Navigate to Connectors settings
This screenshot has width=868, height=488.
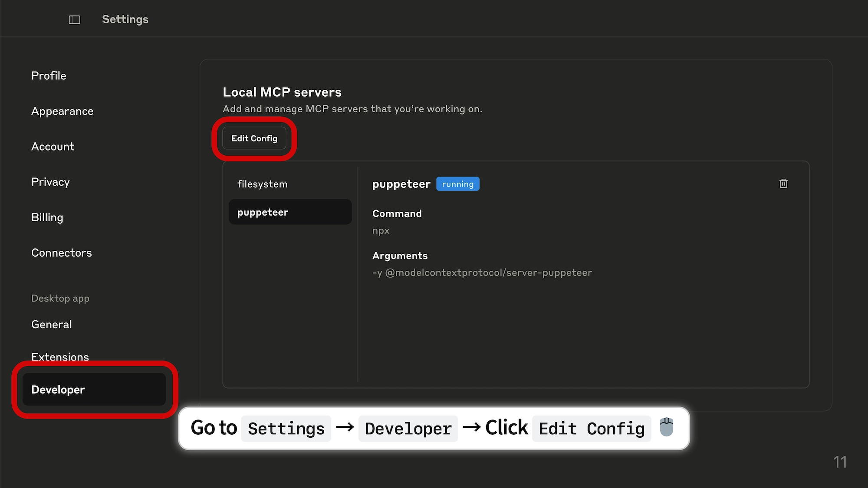pyautogui.click(x=61, y=253)
